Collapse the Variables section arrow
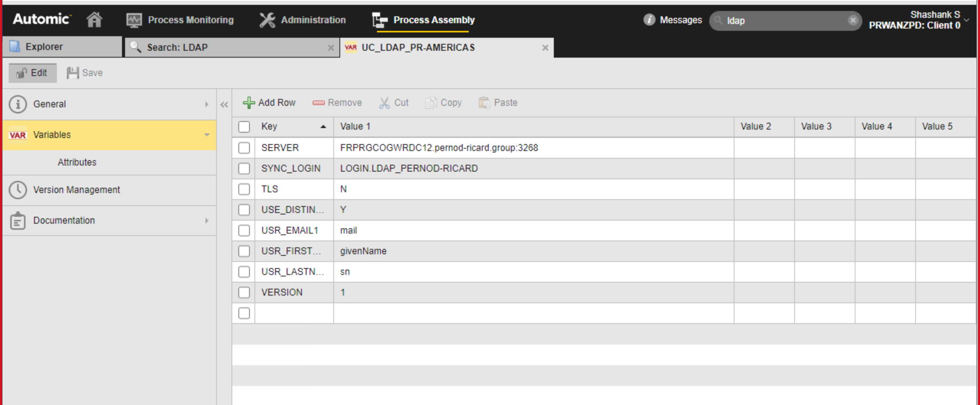The image size is (980, 405). click(x=207, y=135)
